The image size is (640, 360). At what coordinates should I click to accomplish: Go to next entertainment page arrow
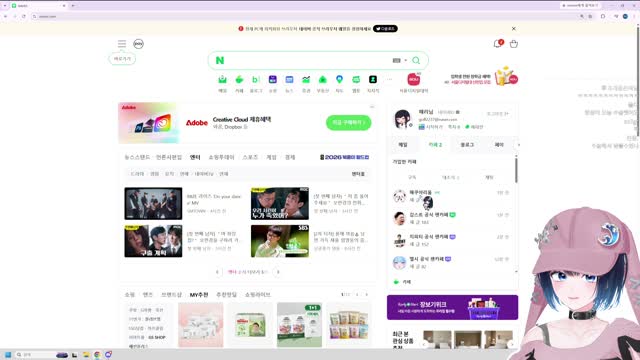pyautogui.click(x=278, y=272)
